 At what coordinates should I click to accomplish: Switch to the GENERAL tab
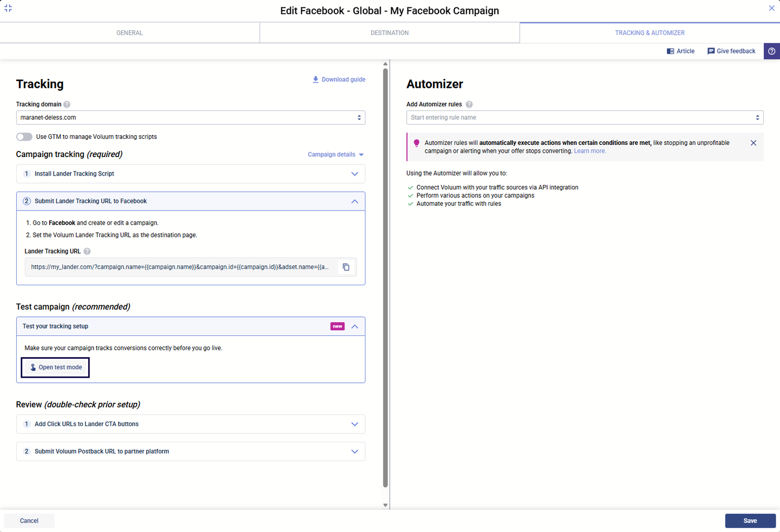click(130, 33)
